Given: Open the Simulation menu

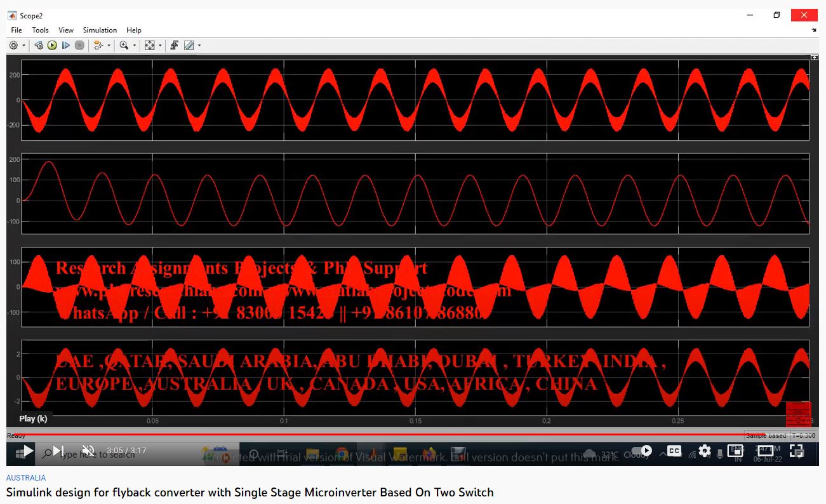Looking at the screenshot, I should coord(100,30).
